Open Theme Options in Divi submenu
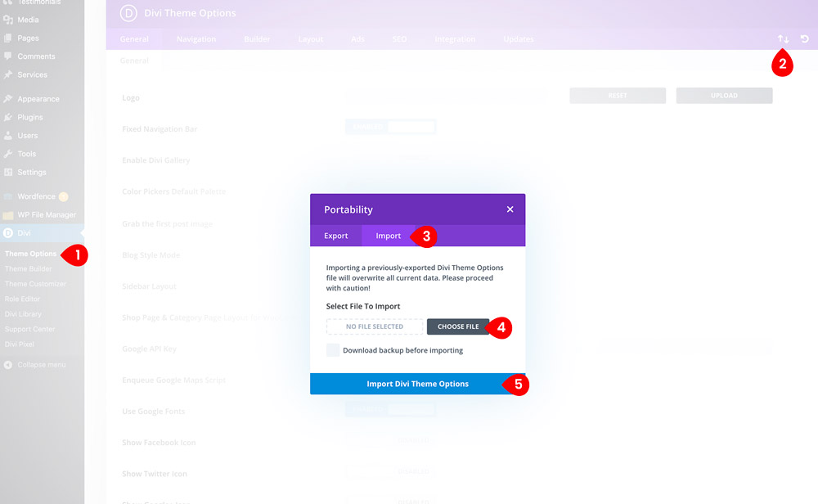The width and height of the screenshot is (818, 504). (x=31, y=254)
